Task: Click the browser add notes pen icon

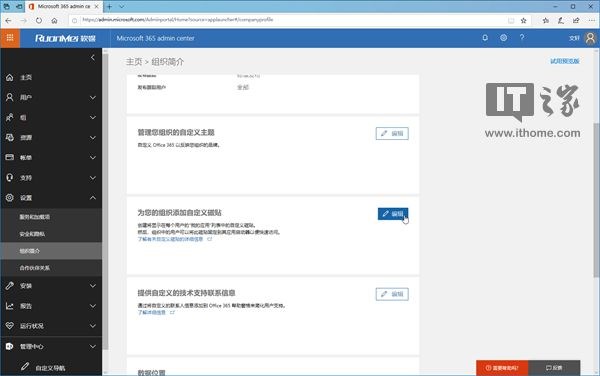Action: 561,20
